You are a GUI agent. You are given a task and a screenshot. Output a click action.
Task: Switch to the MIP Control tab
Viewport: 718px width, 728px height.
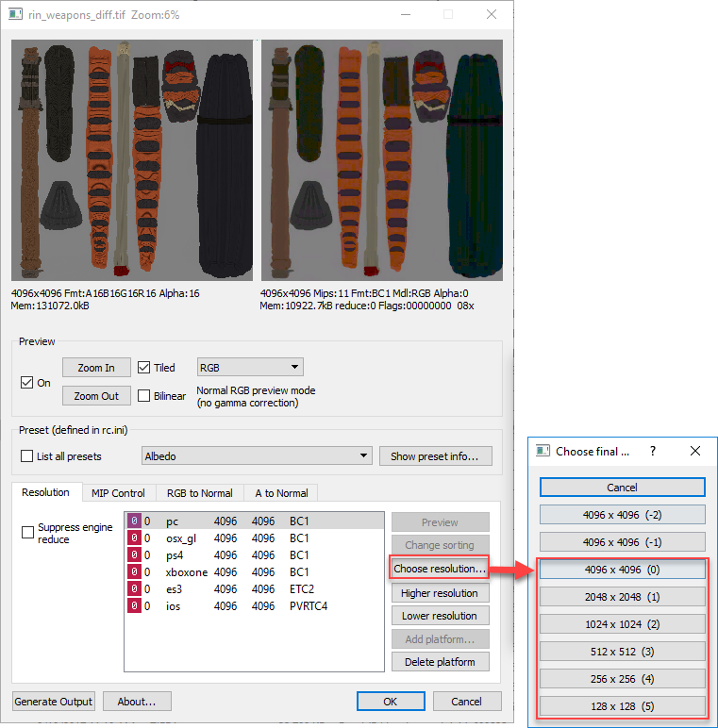(x=118, y=493)
